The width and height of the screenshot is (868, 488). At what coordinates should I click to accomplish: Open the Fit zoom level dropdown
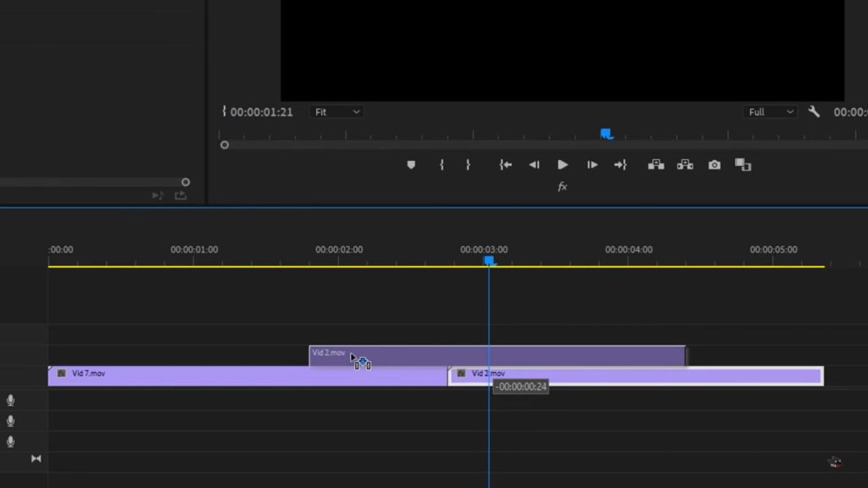337,111
